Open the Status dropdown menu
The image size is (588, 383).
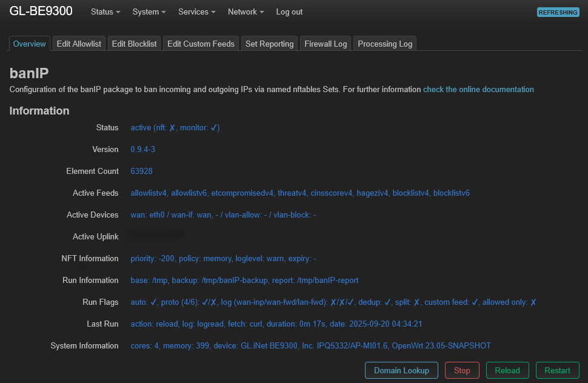[x=105, y=12]
